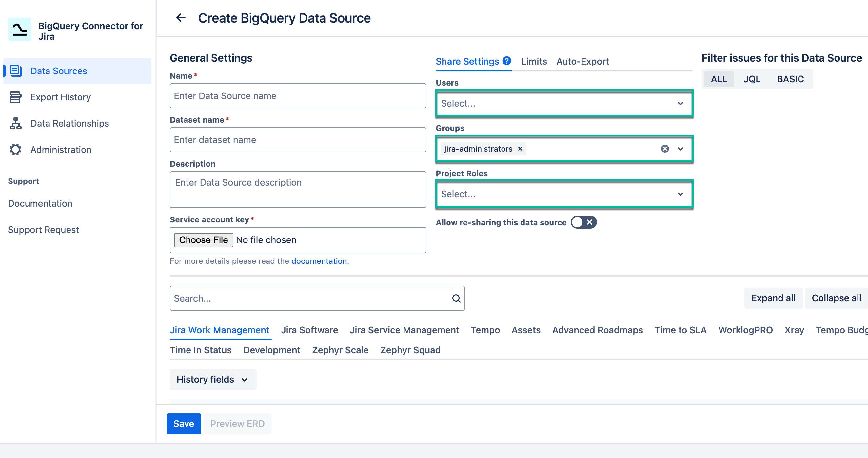Open the Jira Software schema tab
The height and width of the screenshot is (458, 868).
point(309,330)
